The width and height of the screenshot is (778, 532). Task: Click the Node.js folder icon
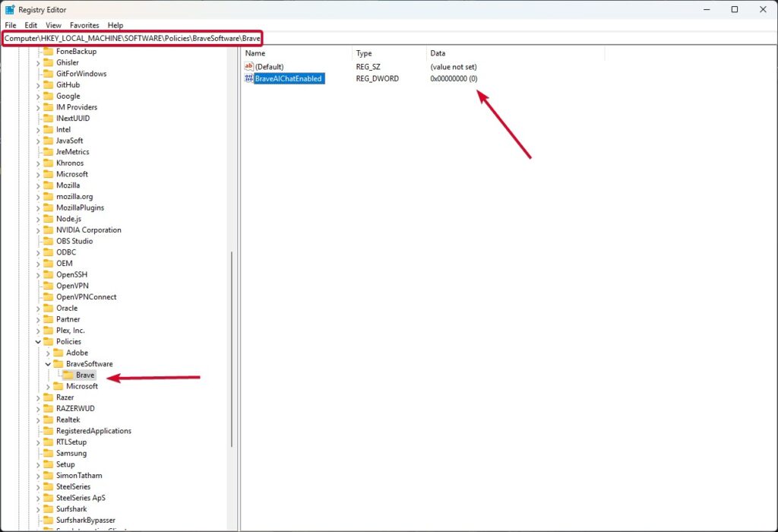pos(48,218)
